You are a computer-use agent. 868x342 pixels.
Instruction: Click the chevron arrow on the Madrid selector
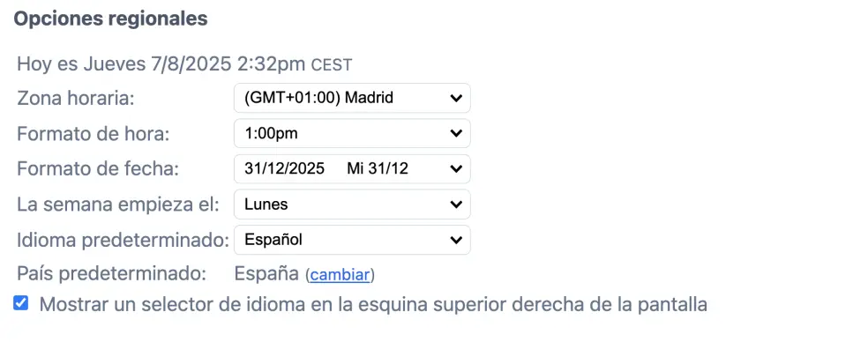(456, 98)
